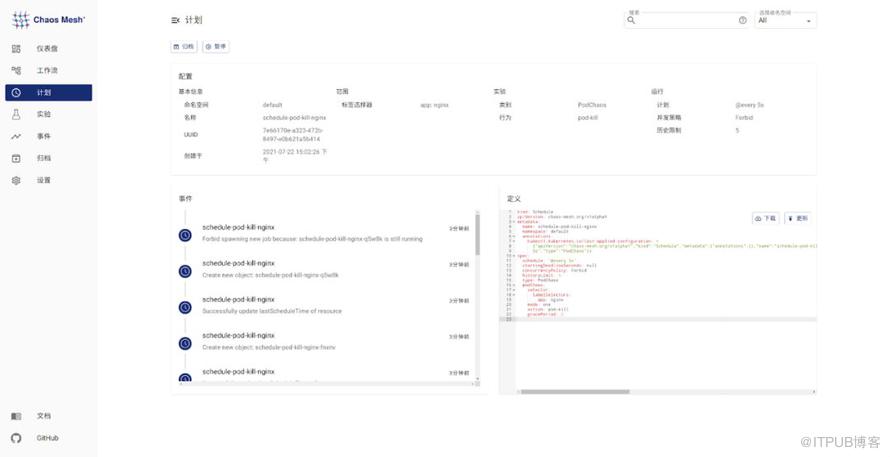Click the search help question-mark icon
Viewport: 890px width, 457px height.
(x=742, y=20)
